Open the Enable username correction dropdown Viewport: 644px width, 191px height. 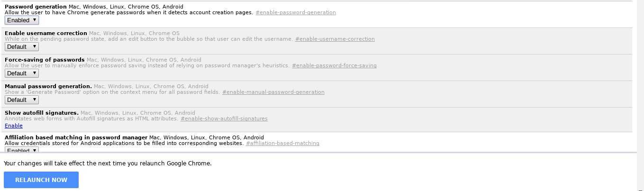[22, 47]
